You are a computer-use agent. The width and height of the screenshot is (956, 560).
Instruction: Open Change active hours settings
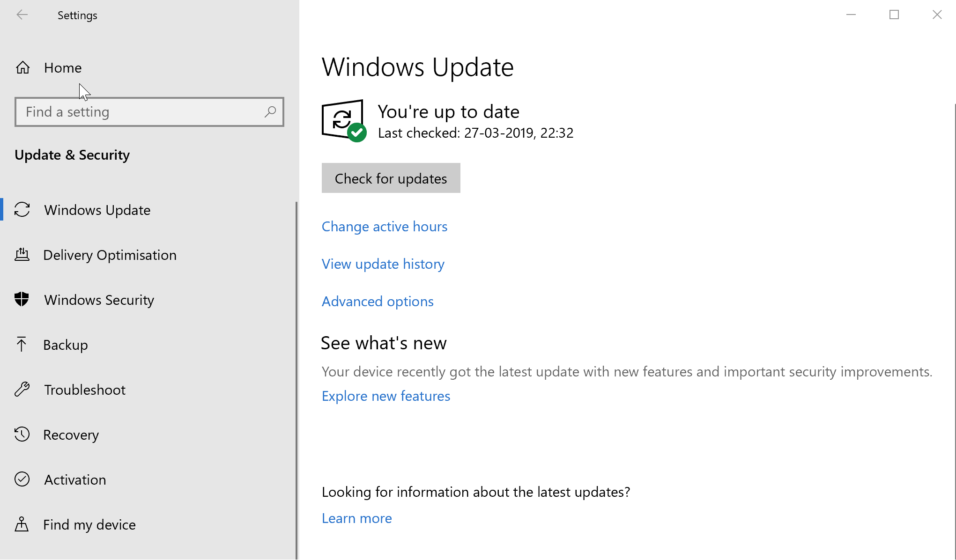[384, 226]
